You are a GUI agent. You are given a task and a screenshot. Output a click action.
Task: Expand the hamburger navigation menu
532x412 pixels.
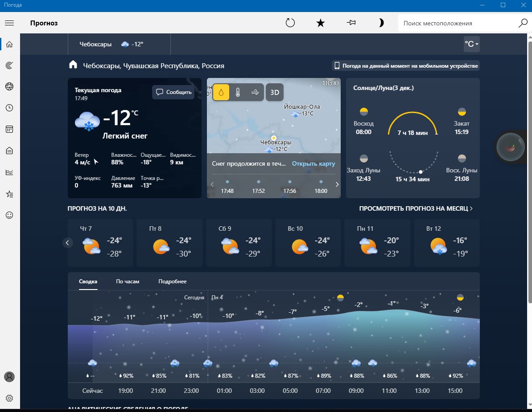(9, 23)
